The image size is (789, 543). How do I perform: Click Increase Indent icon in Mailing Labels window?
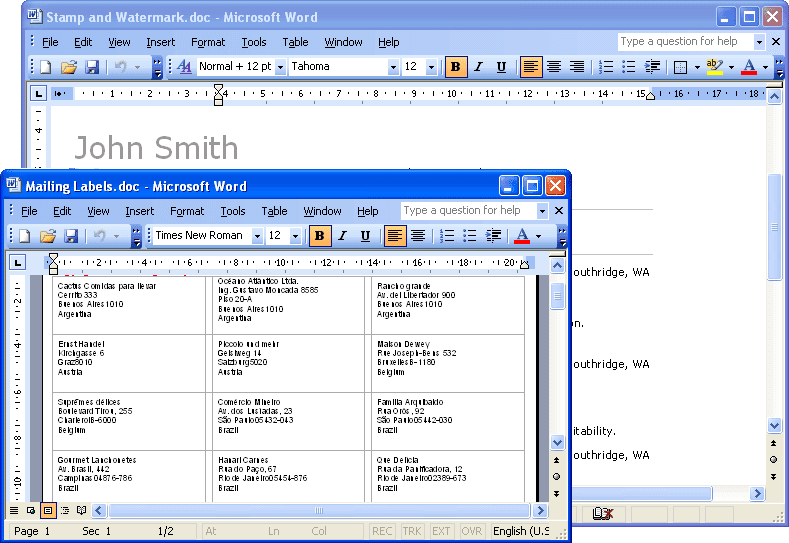pyautogui.click(x=493, y=236)
